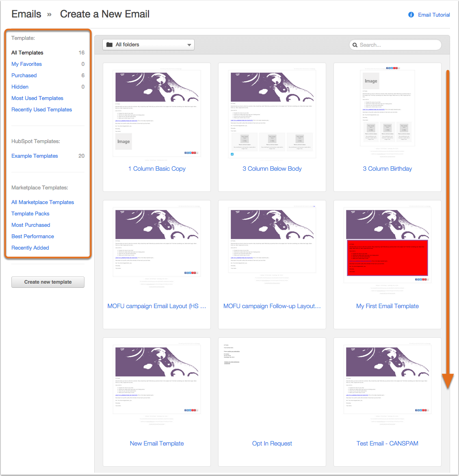The image size is (459, 476).
Task: Browse Template Packs in marketplace
Action: pos(30,214)
